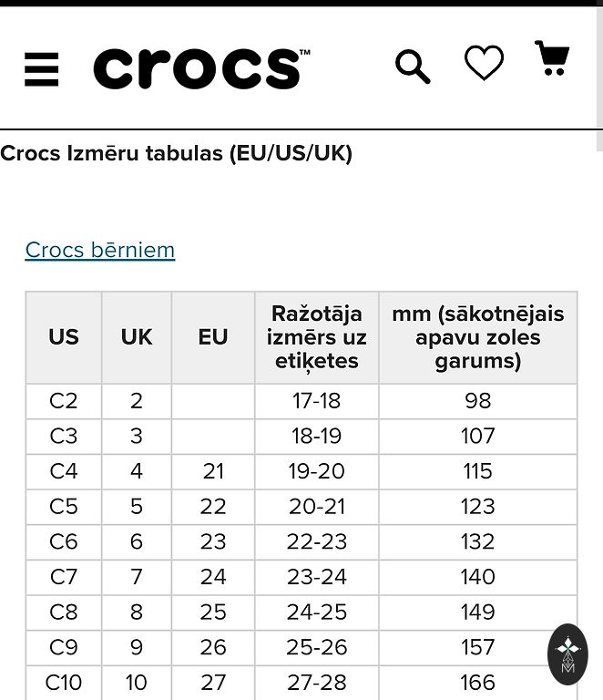Screen dimensions: 603x700
Task: Click the 132 mm length cell
Action: pos(477,541)
